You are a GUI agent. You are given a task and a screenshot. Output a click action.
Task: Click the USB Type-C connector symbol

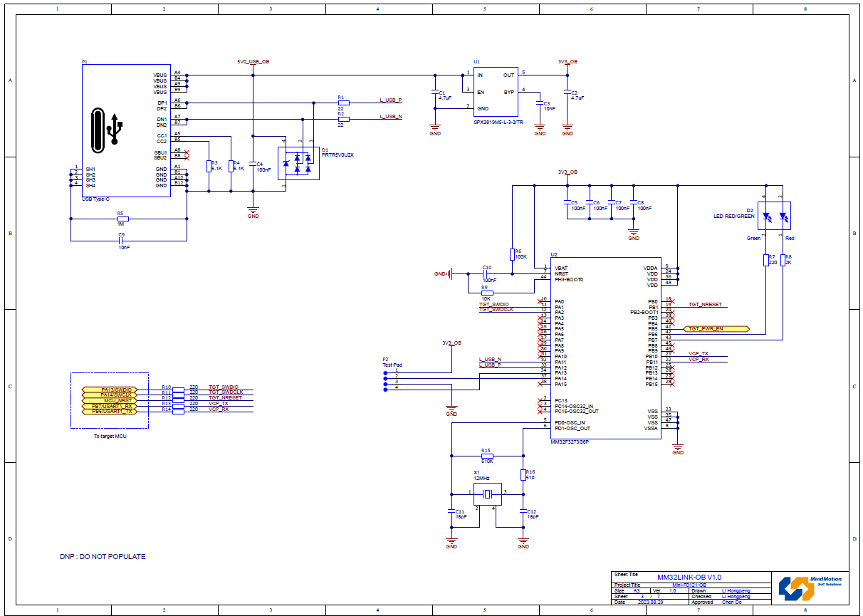[126, 130]
